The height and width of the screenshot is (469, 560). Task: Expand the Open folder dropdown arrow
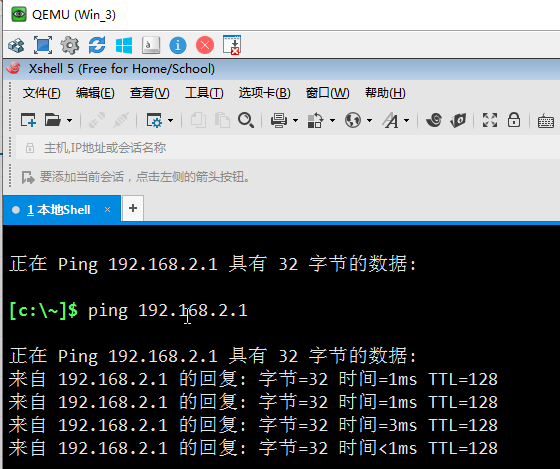click(70, 121)
